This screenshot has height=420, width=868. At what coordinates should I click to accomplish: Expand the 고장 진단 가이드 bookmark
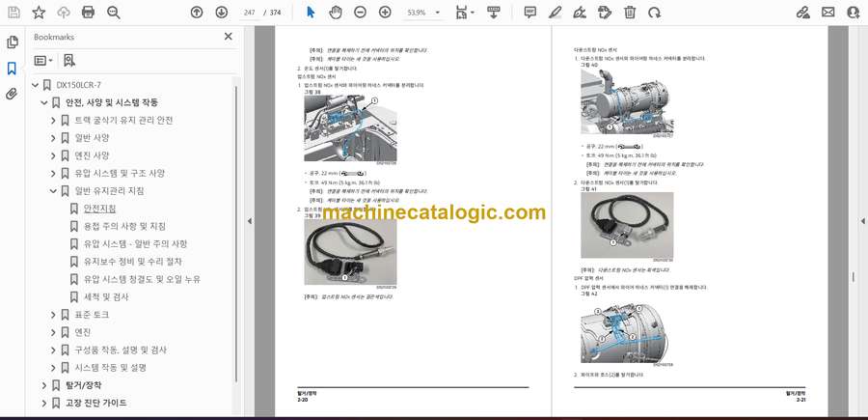click(44, 403)
